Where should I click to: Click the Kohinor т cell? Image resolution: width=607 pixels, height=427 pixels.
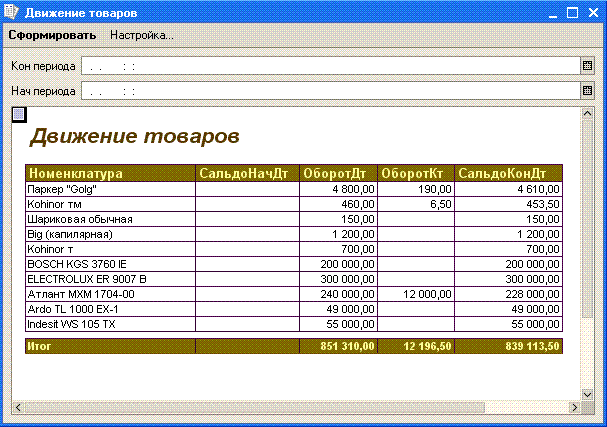110,249
